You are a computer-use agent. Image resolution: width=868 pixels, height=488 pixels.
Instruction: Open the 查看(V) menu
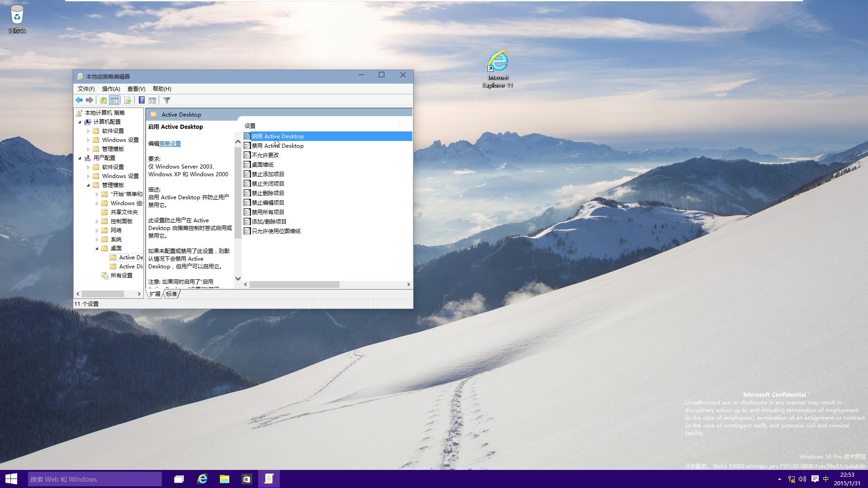click(136, 89)
